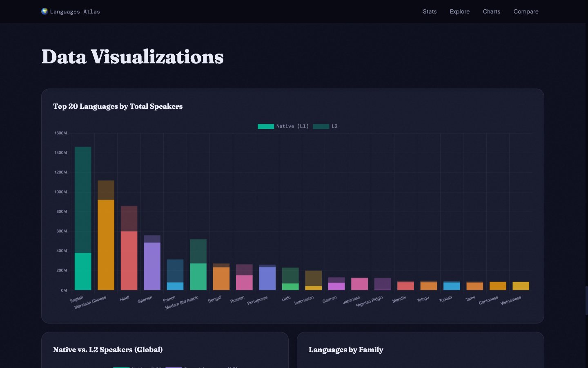Select the Nigerian Pidgin L2 bar
The height and width of the screenshot is (368, 588).
point(383,284)
